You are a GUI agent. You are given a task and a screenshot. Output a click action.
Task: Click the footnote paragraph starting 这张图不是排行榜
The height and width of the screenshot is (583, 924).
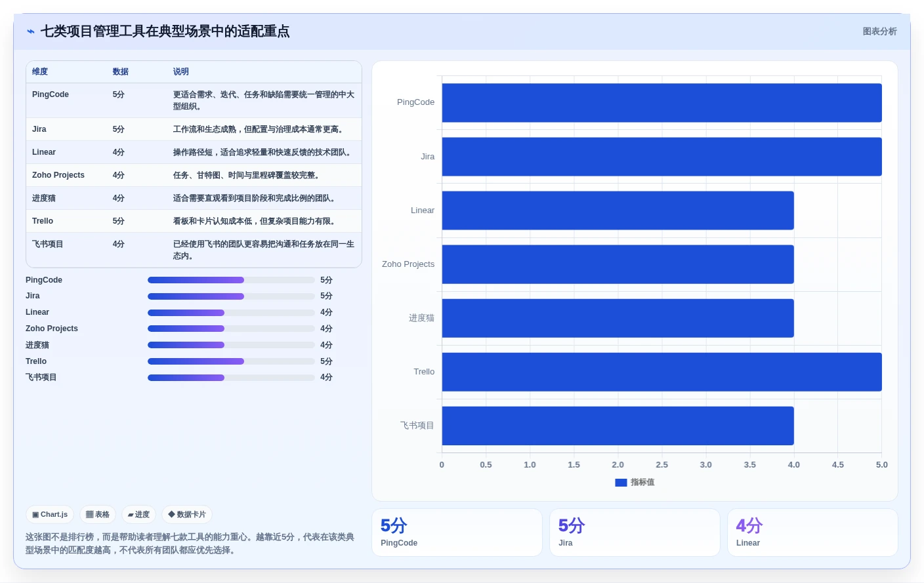[190, 544]
